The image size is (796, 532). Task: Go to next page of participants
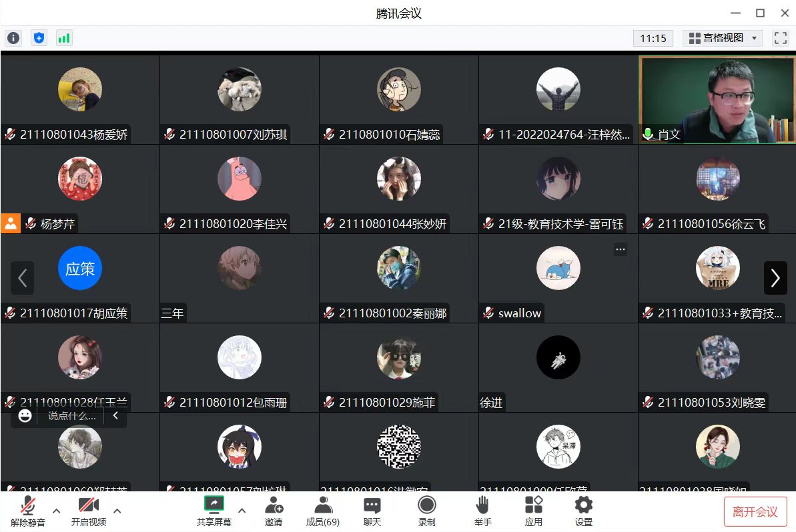(775, 277)
